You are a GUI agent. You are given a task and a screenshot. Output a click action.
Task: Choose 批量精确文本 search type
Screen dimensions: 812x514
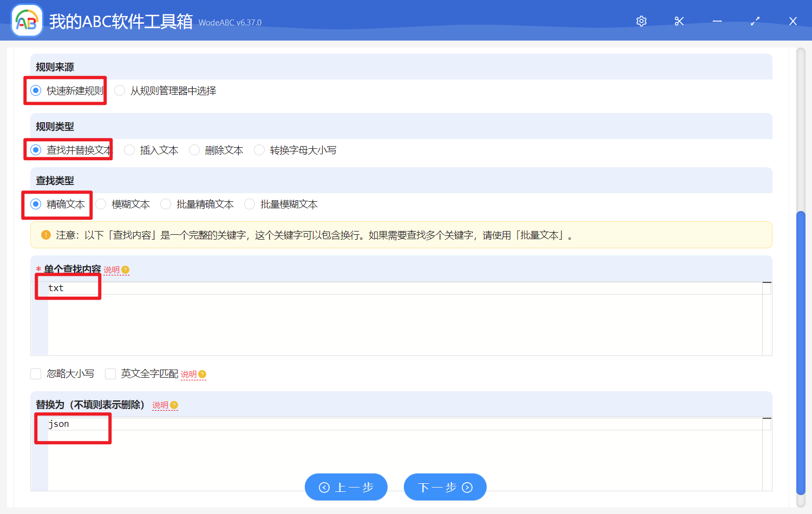[166, 204]
